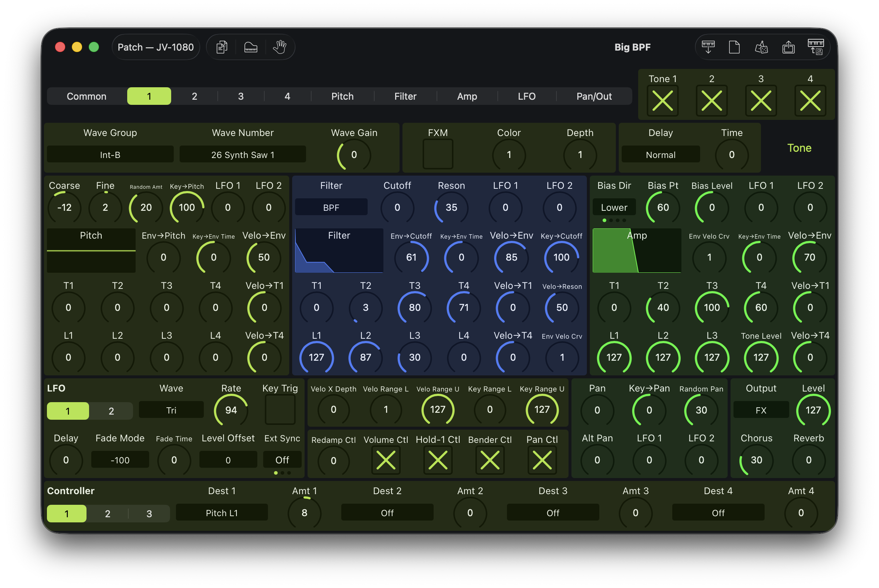Toggle the Bender Ctl checkbox

(490, 460)
